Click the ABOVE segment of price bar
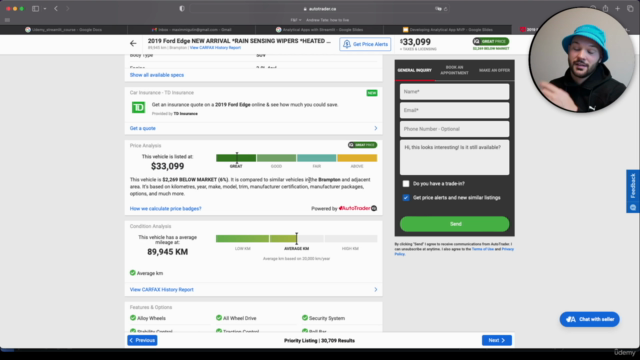 point(357,158)
